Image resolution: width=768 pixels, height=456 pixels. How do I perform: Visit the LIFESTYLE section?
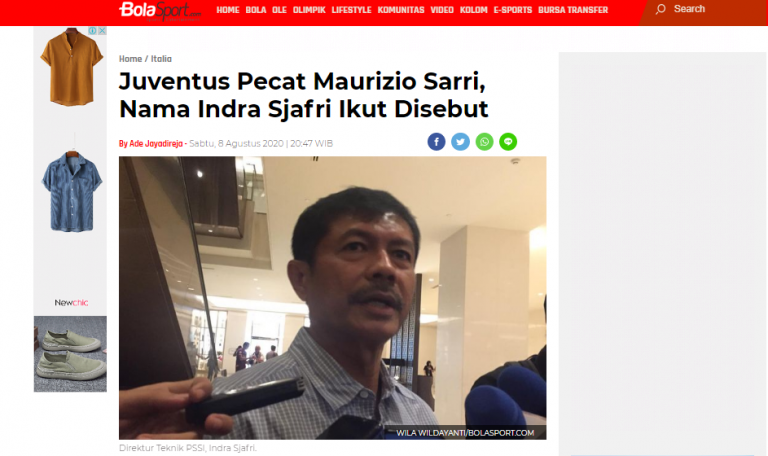pos(351,10)
